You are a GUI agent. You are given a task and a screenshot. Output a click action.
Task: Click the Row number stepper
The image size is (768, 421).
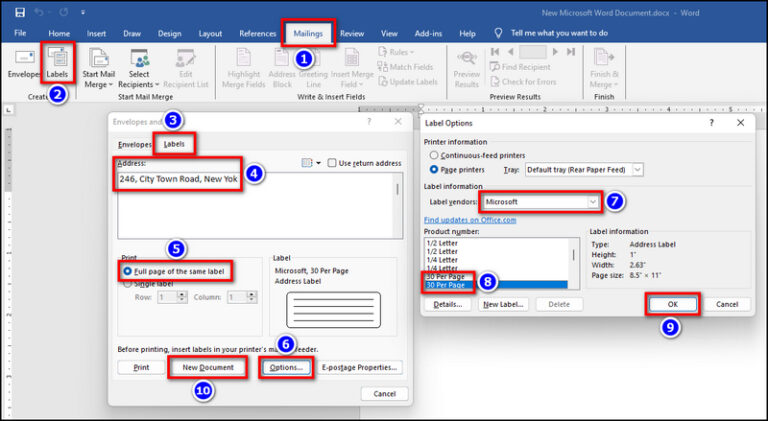tap(182, 297)
